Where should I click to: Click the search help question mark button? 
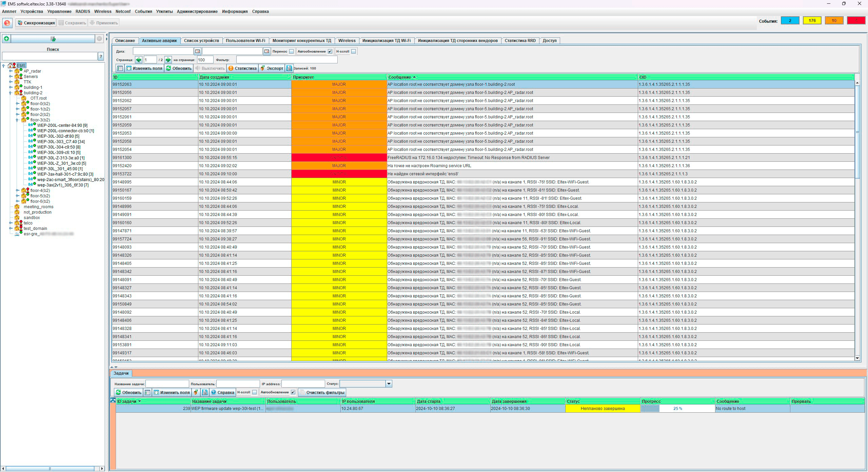tap(101, 56)
